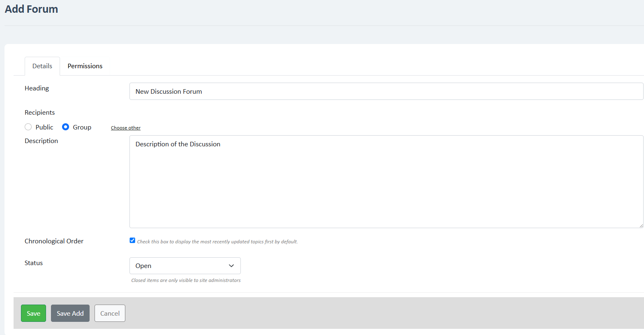Click the 'Check this box to display' hint text
Image resolution: width=644 pixels, height=335 pixels.
(217, 242)
